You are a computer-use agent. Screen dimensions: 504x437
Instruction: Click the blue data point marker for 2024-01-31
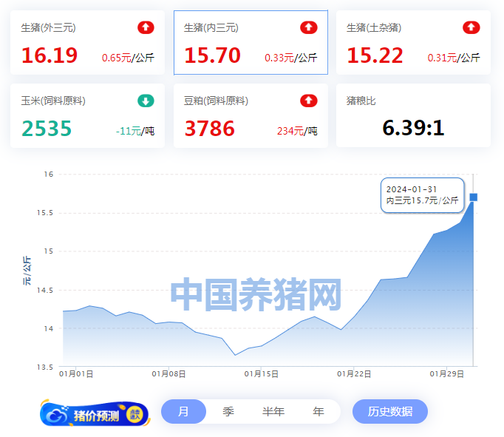point(474,197)
